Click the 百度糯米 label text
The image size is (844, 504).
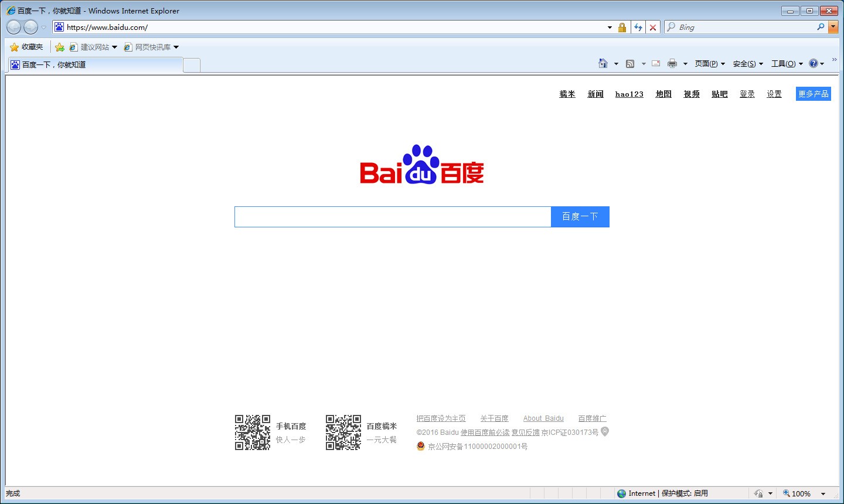click(x=382, y=426)
